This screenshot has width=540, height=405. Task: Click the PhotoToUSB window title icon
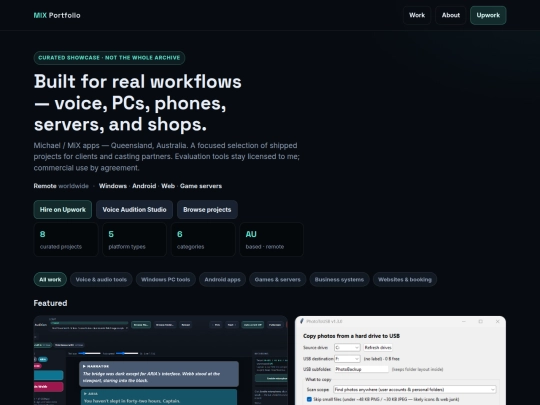(x=302, y=321)
